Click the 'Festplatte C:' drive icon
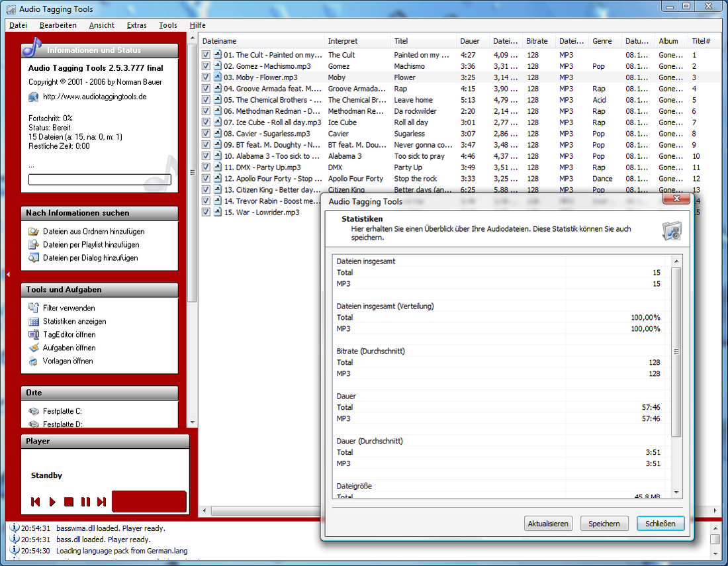 (x=34, y=411)
